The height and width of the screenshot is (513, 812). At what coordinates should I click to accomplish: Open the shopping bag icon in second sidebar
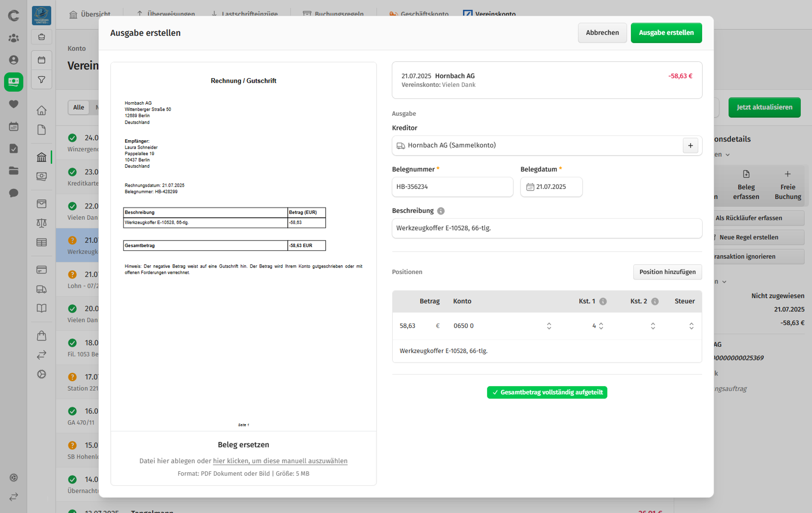[x=41, y=336]
